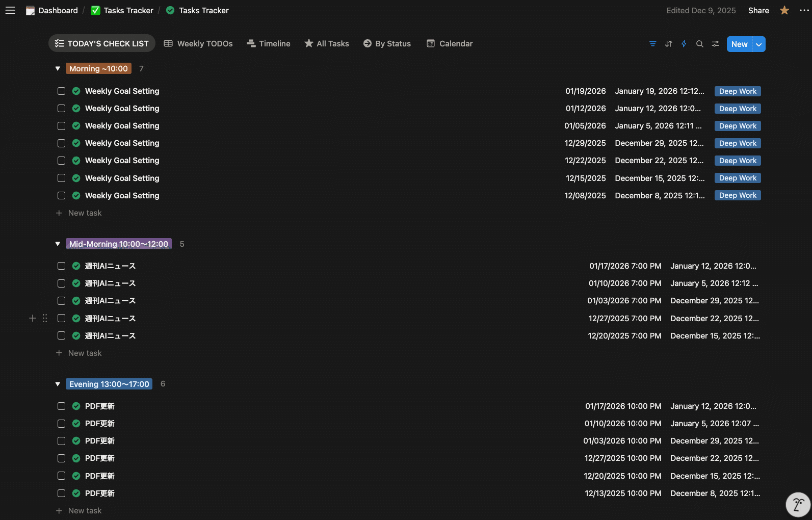Check the 01/19/2026 Weekly Goal Setting checkbox
This screenshot has width=812, height=520.
point(61,91)
